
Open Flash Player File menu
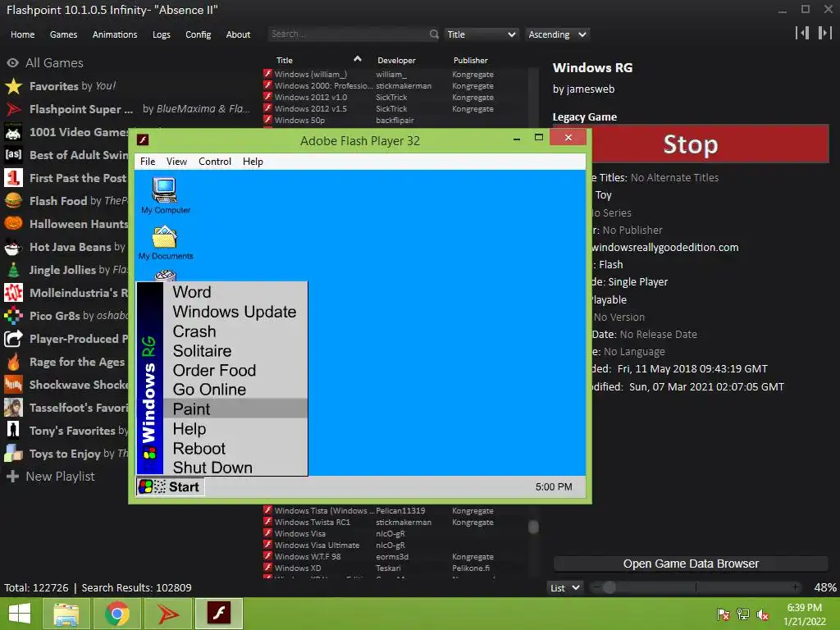point(148,162)
